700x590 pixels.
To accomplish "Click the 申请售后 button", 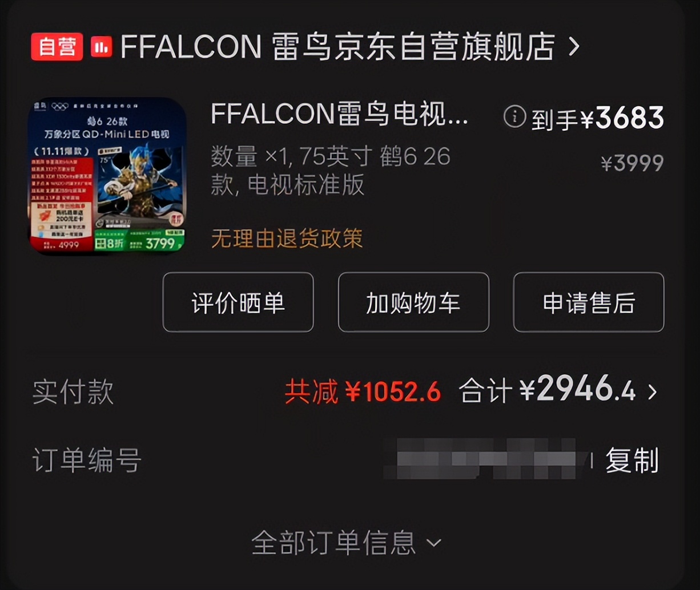I will tap(589, 302).
